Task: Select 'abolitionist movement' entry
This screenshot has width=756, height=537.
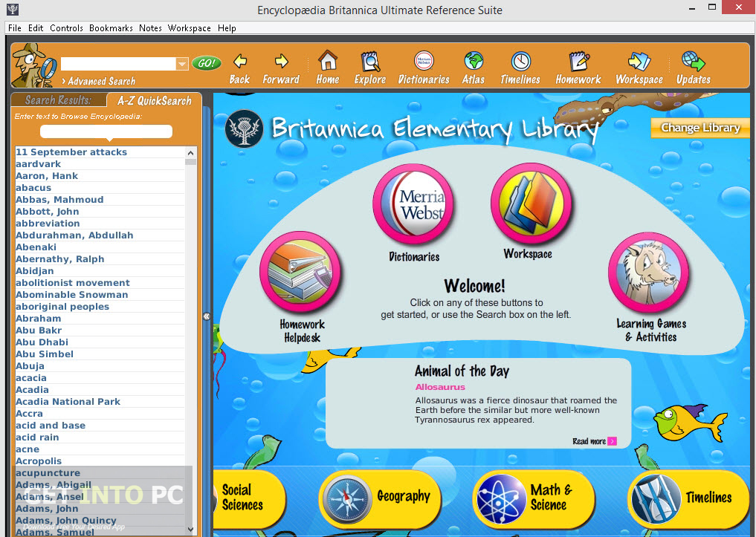Action: click(100, 283)
